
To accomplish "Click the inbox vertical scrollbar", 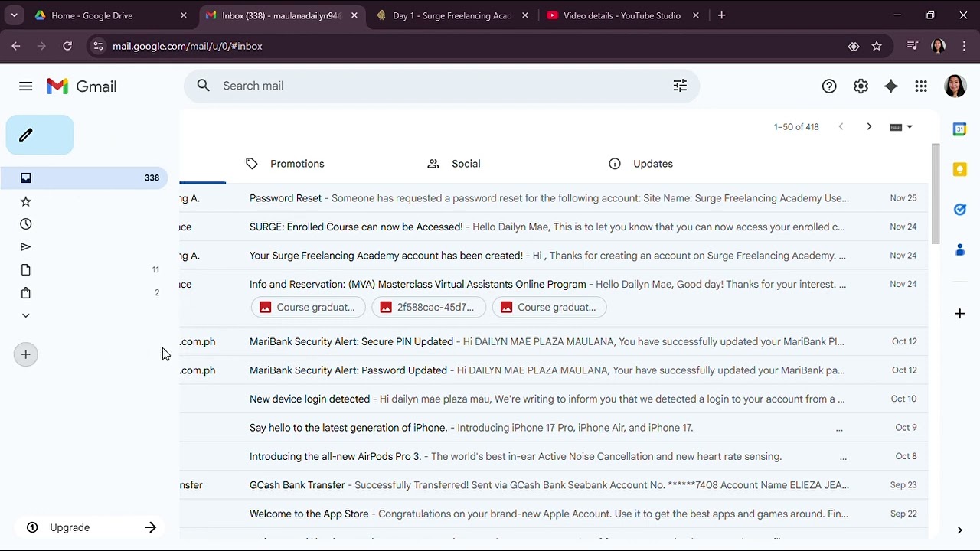I will click(x=935, y=194).
